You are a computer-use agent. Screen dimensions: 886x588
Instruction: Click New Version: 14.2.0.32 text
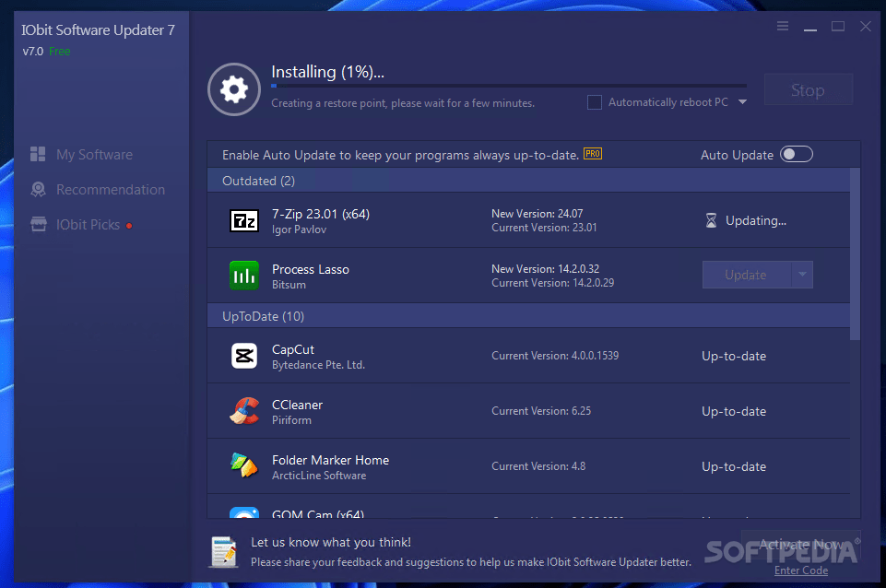[545, 269]
